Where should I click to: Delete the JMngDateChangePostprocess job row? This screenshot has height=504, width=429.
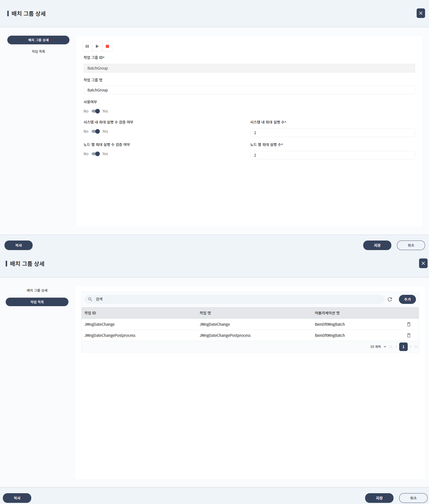[x=409, y=335]
